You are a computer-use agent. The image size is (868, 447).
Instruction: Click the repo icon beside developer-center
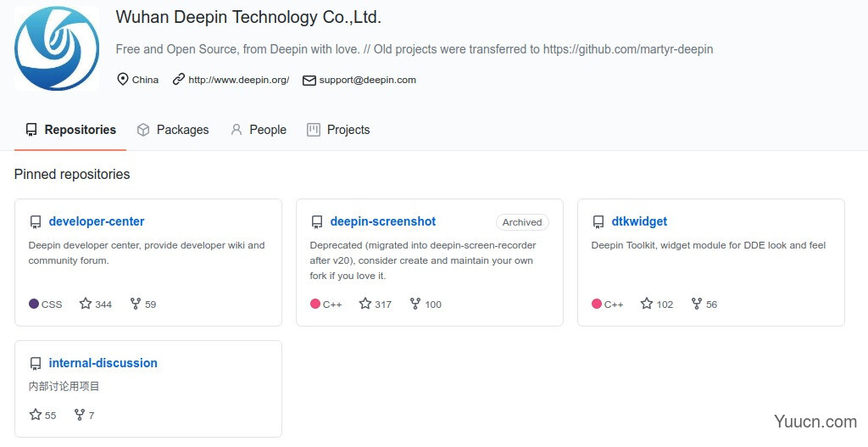(36, 222)
